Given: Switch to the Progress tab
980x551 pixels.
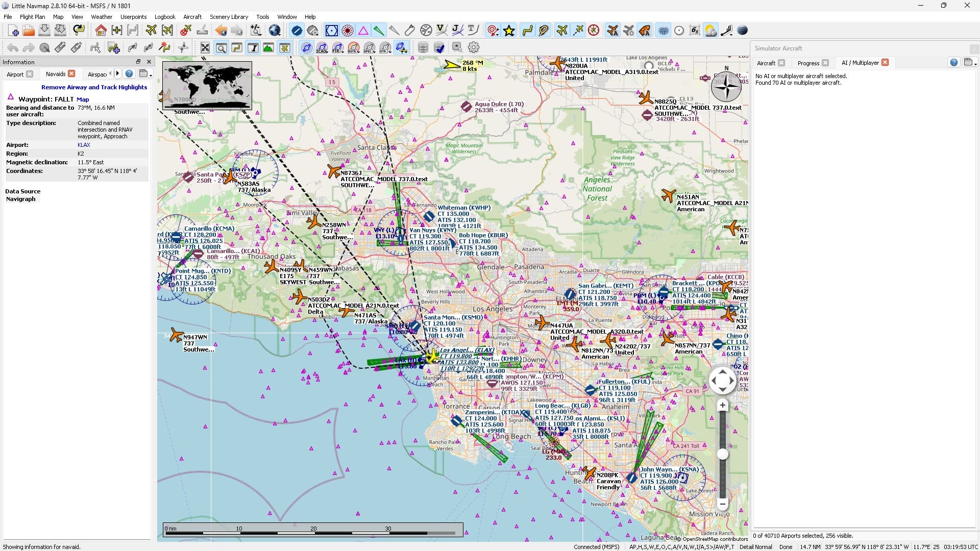Looking at the screenshot, I should tap(808, 63).
